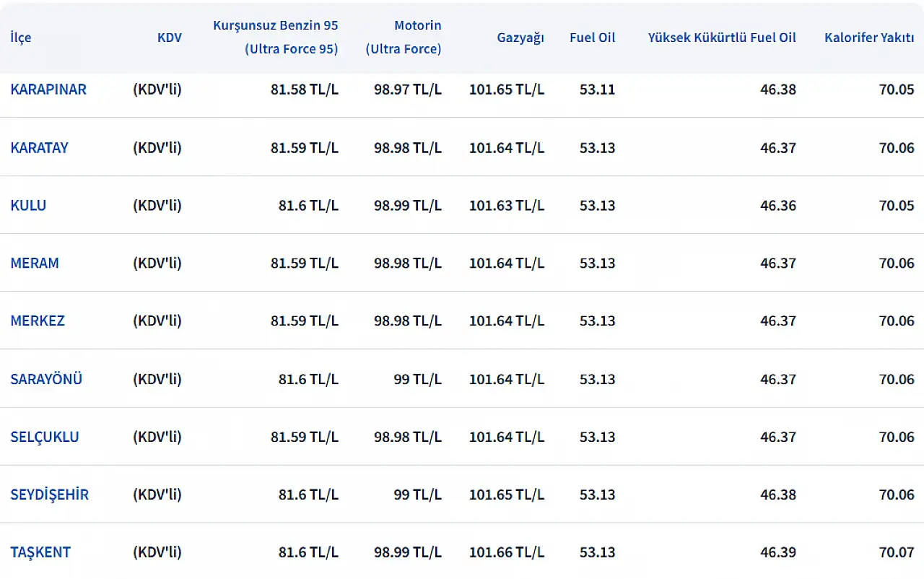Select SARAYÖNÜ kalorifer yakıtı value 70.06
This screenshot has width=924, height=579.
coord(897,379)
